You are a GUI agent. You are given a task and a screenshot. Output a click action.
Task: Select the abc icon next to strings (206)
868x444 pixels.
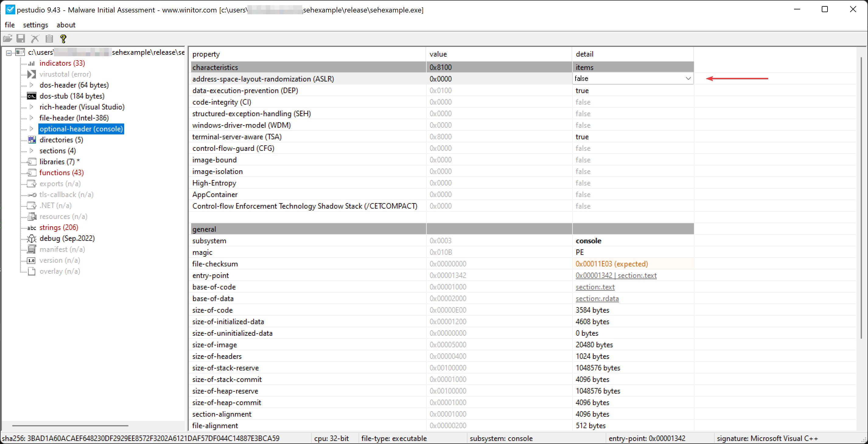tap(31, 227)
